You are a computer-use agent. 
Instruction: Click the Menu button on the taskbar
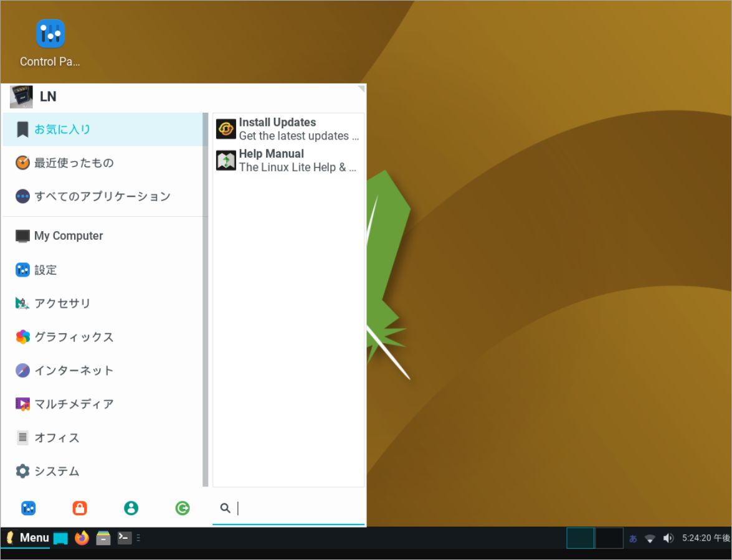(x=26, y=538)
